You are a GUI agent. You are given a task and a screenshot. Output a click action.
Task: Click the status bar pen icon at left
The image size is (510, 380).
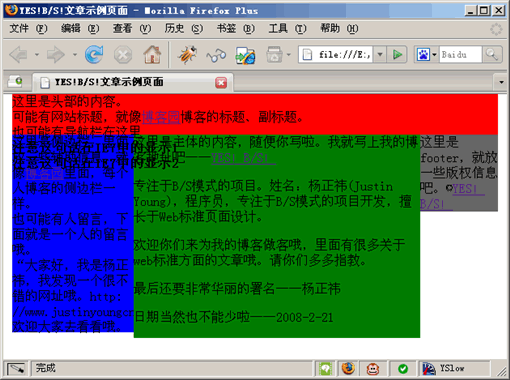pos(16,369)
